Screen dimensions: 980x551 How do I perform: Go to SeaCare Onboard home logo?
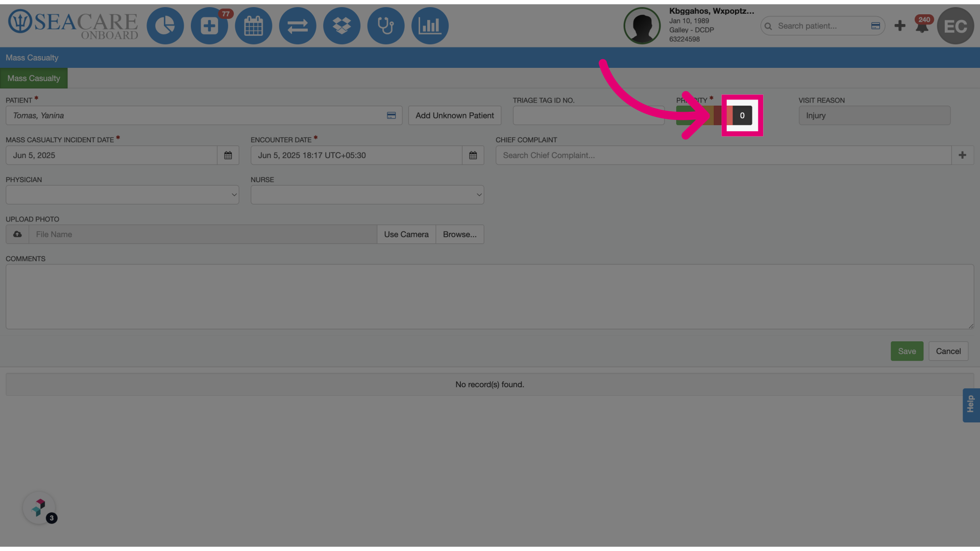(x=73, y=24)
